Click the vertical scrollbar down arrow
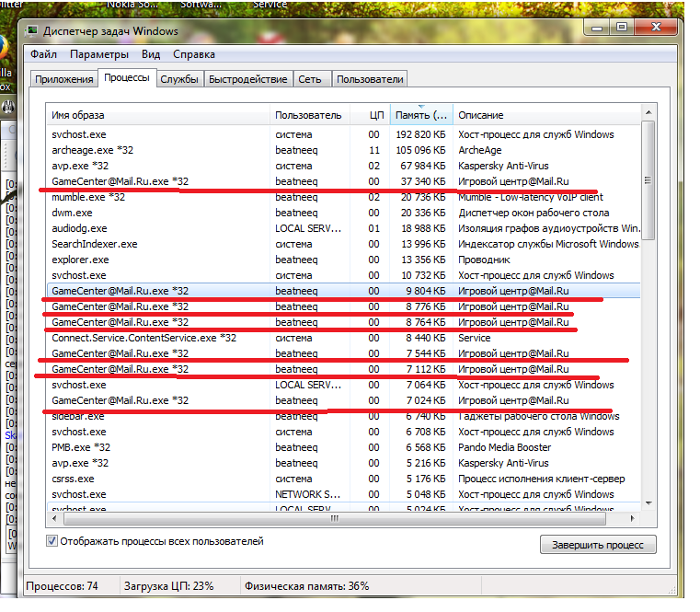Screen dimensions: 700x612 648,503
